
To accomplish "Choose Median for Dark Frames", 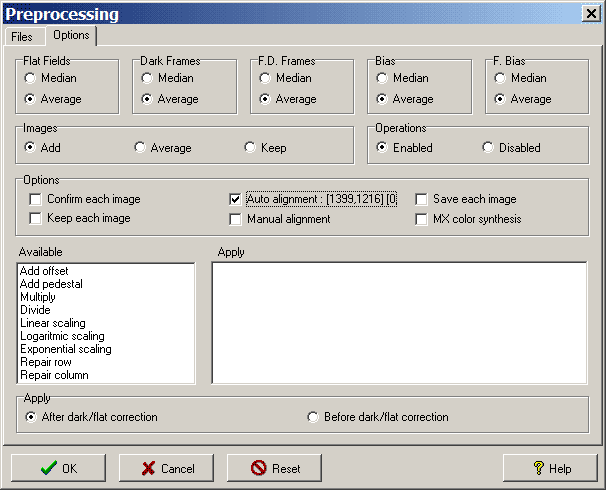I will click(149, 78).
